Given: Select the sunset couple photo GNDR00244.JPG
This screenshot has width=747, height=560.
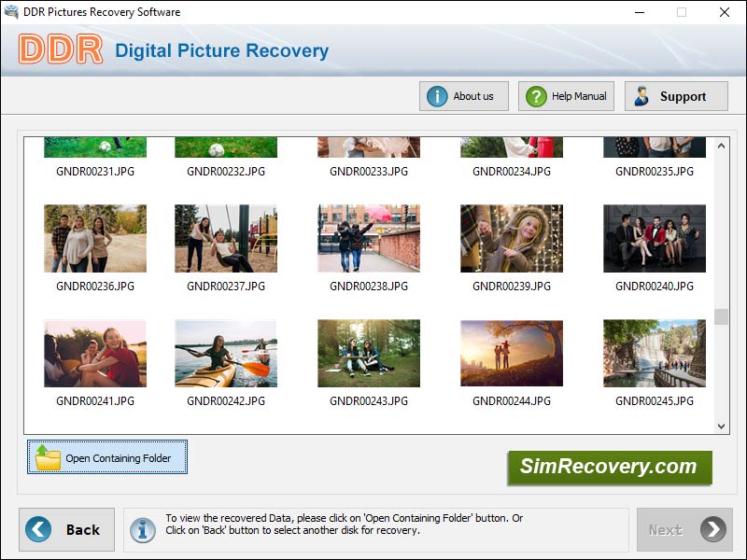Looking at the screenshot, I should [512, 354].
